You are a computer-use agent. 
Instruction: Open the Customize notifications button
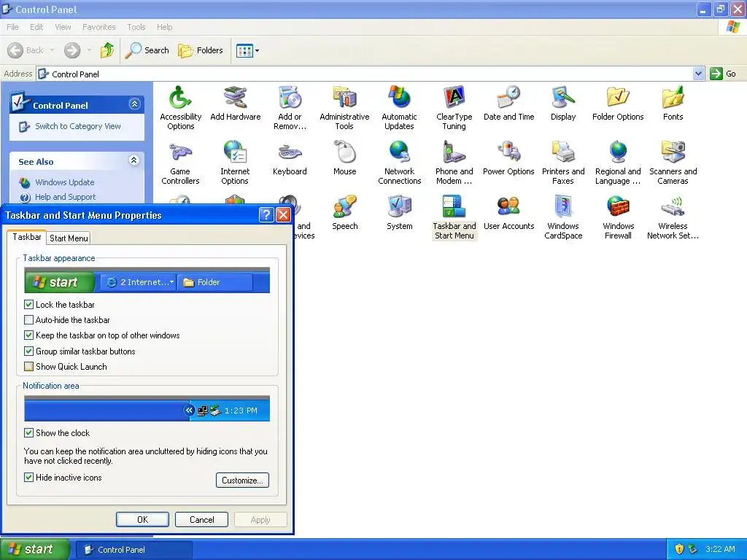pos(242,480)
